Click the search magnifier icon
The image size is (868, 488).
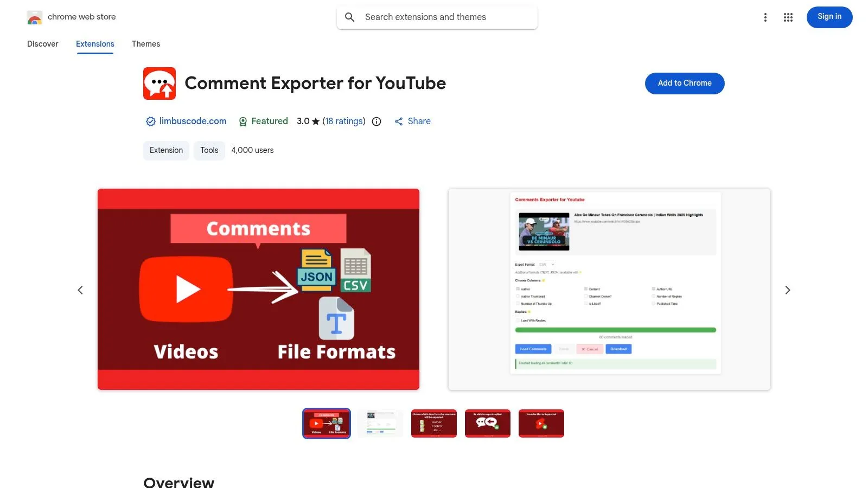(350, 17)
